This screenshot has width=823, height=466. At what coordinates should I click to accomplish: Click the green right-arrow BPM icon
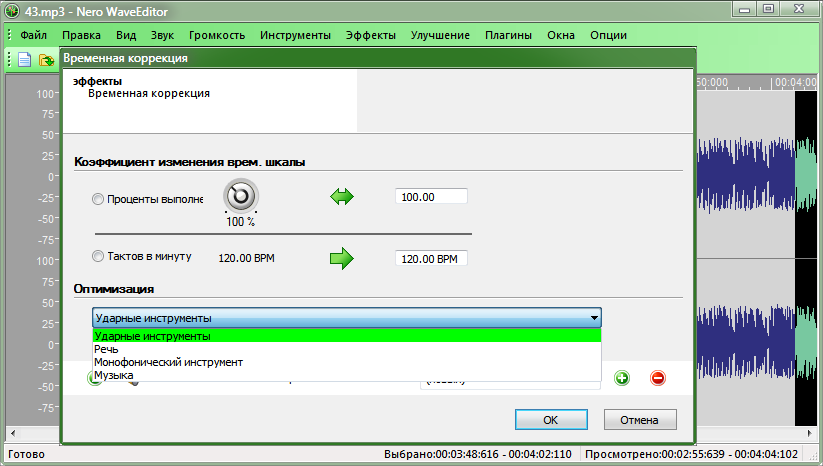[x=343, y=258]
